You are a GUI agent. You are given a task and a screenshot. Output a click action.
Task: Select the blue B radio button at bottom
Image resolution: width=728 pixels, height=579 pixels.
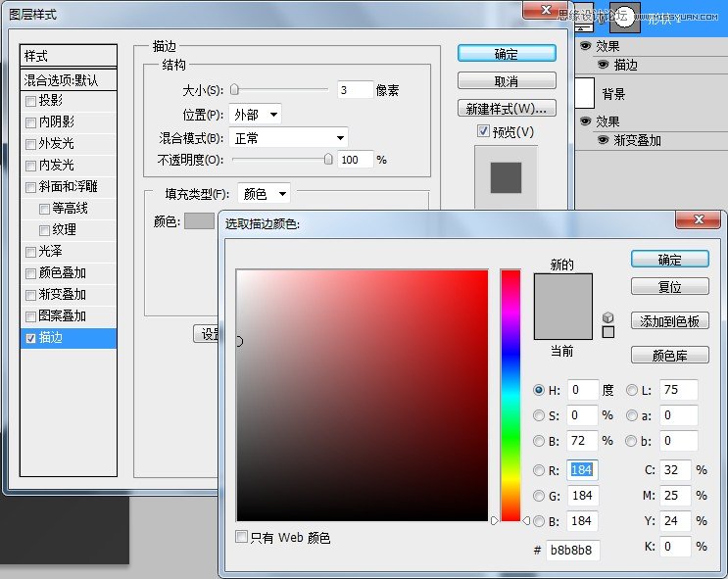click(539, 521)
